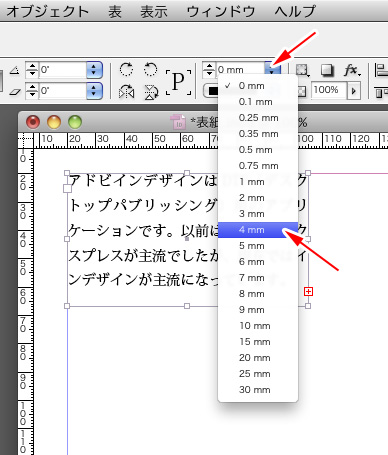Select 7 mm stroke weight
Image resolution: width=388 pixels, height=455 pixels.
(x=258, y=278)
